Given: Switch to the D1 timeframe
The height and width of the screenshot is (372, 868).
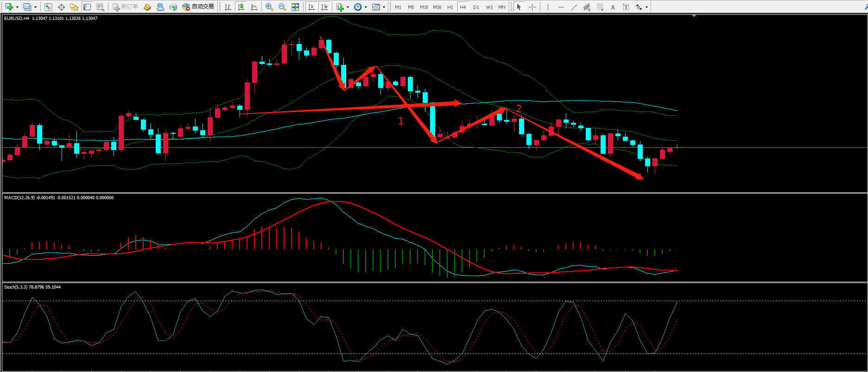Looking at the screenshot, I should point(476,7).
